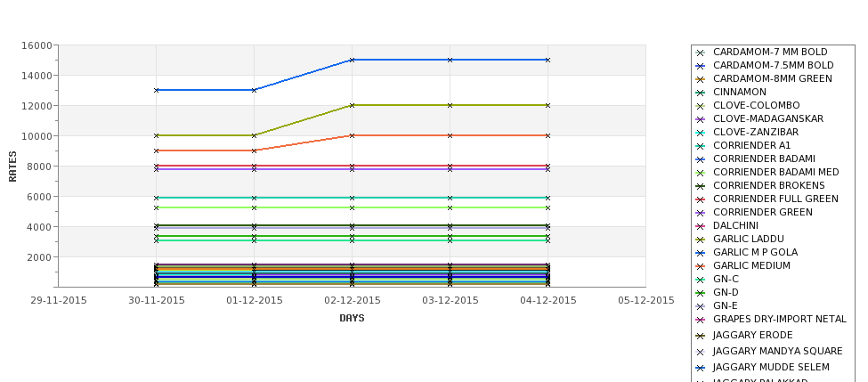
Task: Select the CARDAMOM-7 MM BOLD legend label
Action: [770, 52]
